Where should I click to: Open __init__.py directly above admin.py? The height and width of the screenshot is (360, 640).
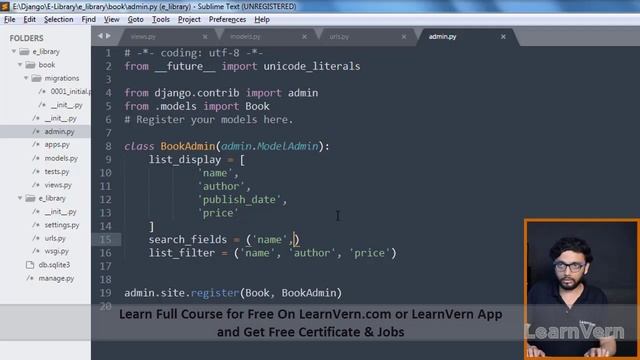tap(60, 118)
